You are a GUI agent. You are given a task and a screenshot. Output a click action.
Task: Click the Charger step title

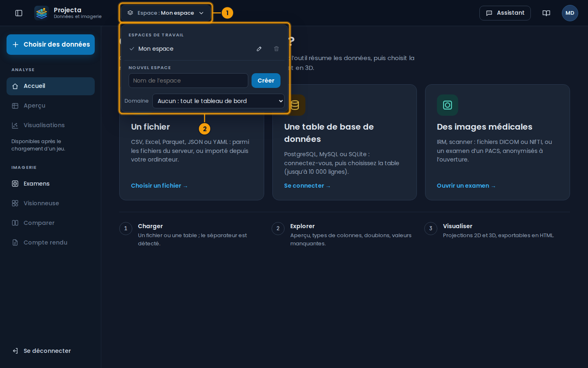150,226
